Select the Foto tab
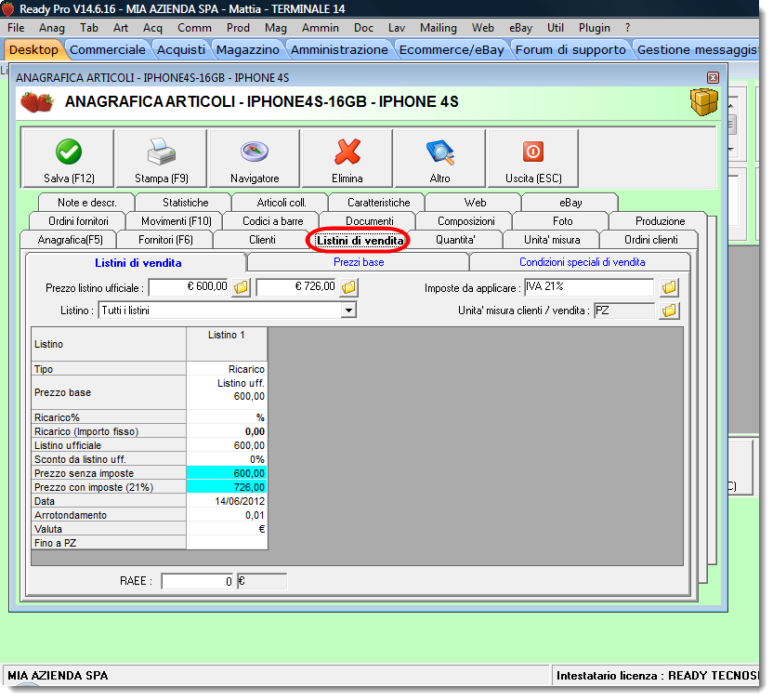The height and width of the screenshot is (700, 773). tap(562, 221)
